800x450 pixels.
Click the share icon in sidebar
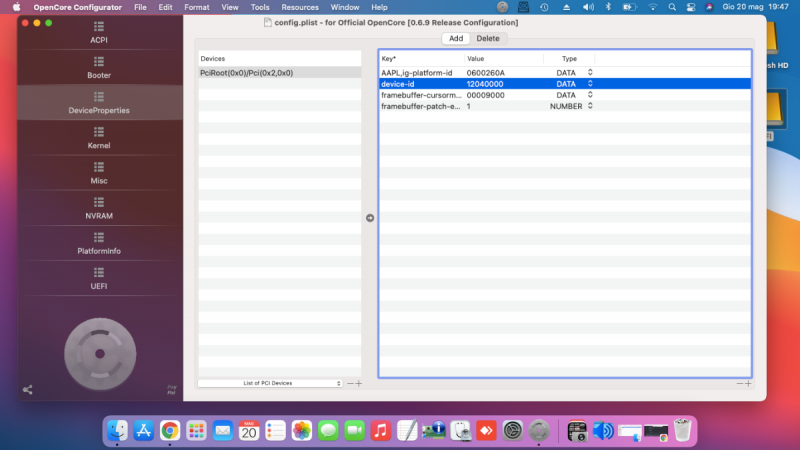click(x=27, y=389)
